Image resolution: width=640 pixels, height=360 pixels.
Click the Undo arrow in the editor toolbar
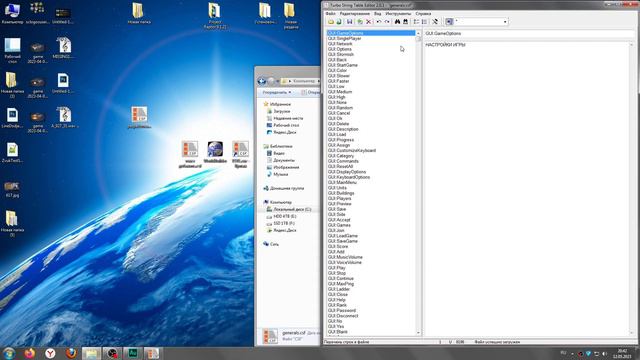[x=379, y=22]
